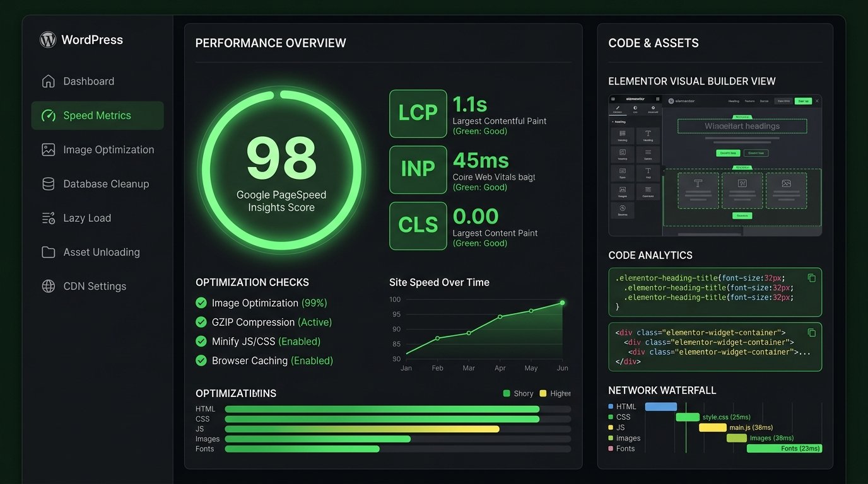
Task: Click the green button in Elementor top bar
Action: (803, 101)
